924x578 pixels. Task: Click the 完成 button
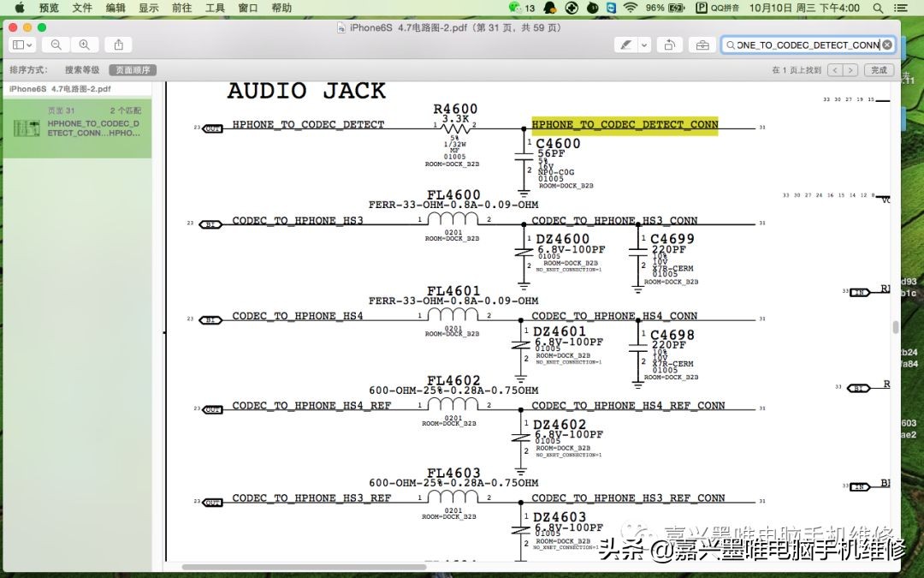point(880,70)
